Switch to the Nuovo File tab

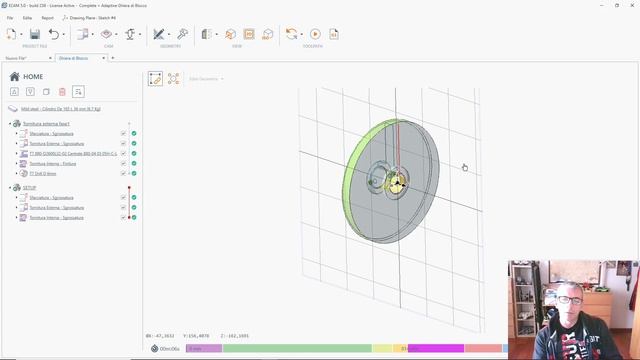pos(16,58)
